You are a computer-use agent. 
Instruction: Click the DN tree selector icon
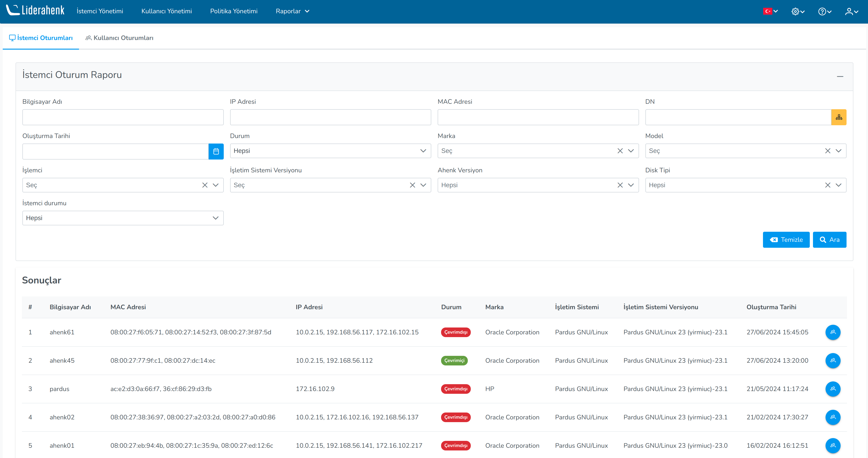[x=838, y=117]
